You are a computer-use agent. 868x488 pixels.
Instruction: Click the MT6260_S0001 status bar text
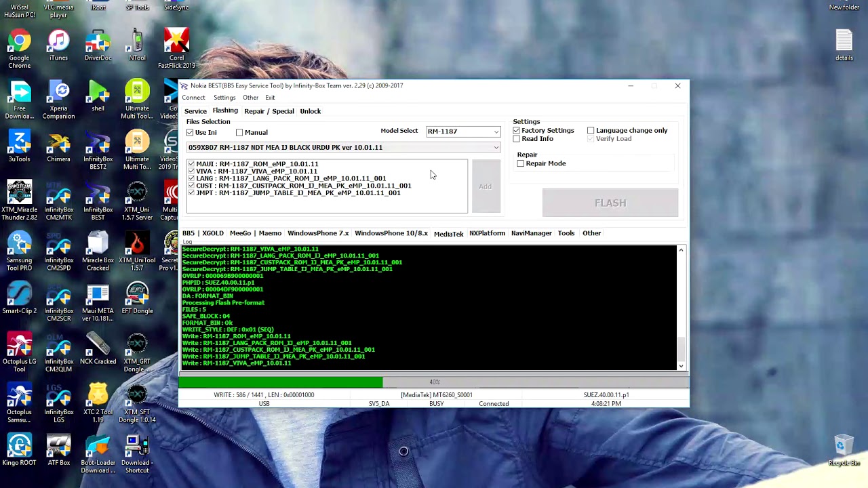(436, 394)
